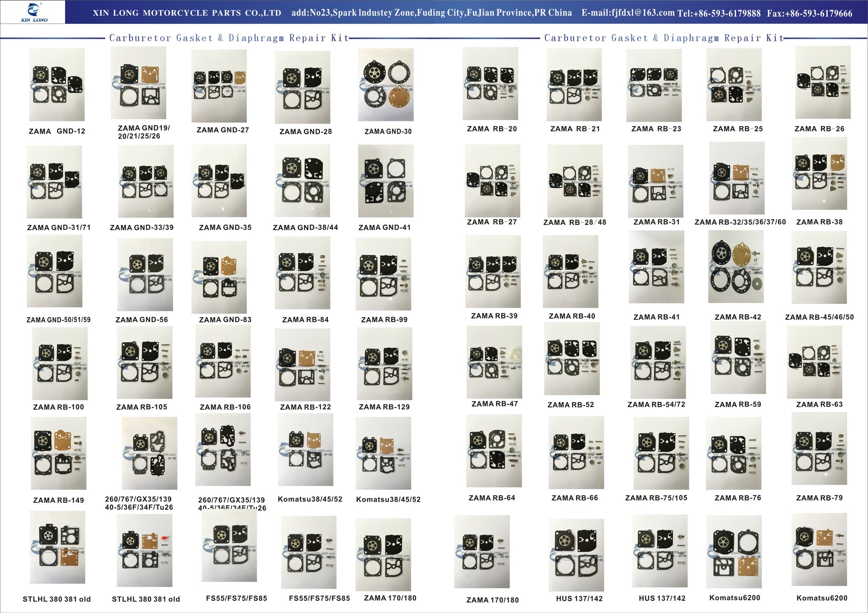Click the ZAMA GND-83 product label
The image size is (868, 613).
225,319
